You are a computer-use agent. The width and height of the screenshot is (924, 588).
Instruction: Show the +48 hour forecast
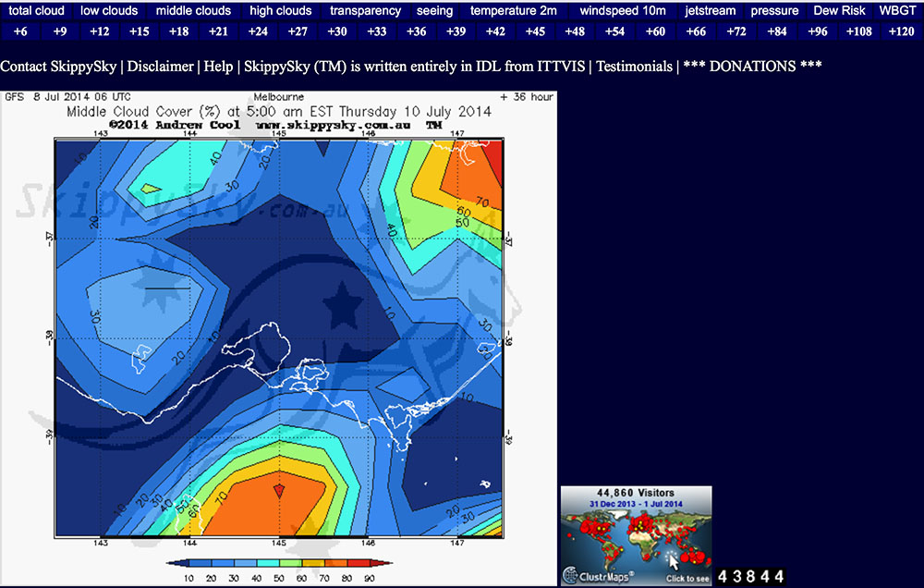(x=575, y=31)
